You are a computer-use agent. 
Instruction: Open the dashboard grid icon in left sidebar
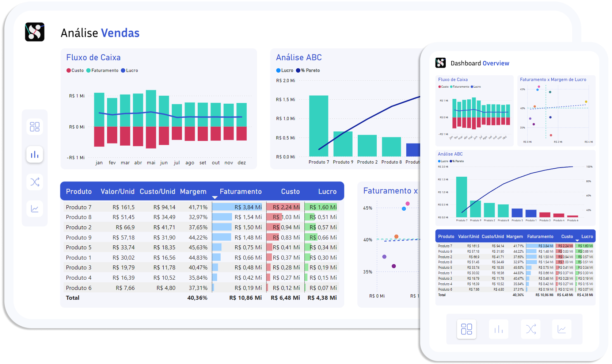[x=35, y=127]
